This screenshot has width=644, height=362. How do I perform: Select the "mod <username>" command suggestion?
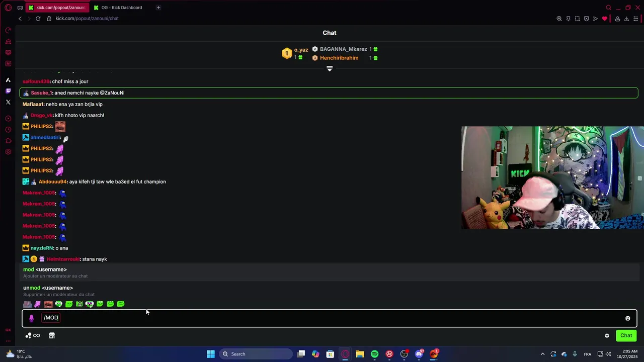(x=330, y=273)
